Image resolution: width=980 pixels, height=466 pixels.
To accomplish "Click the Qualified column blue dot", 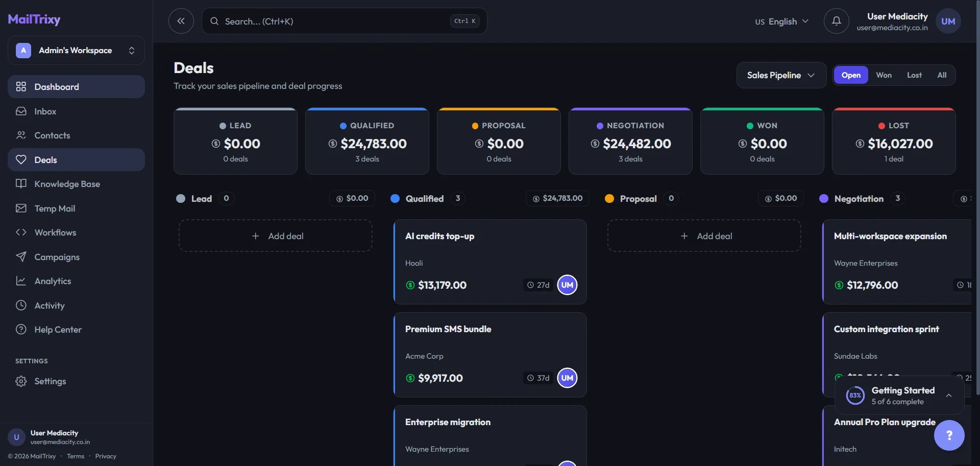I will (x=395, y=199).
